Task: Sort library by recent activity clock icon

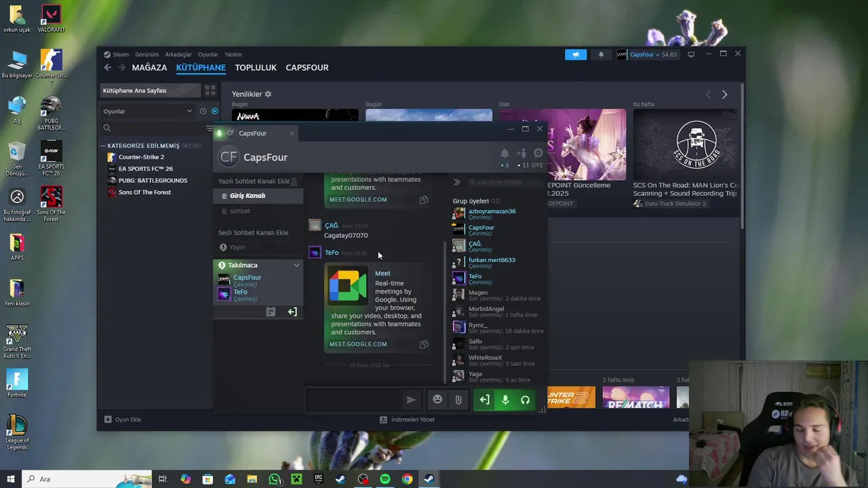Action: (x=203, y=111)
